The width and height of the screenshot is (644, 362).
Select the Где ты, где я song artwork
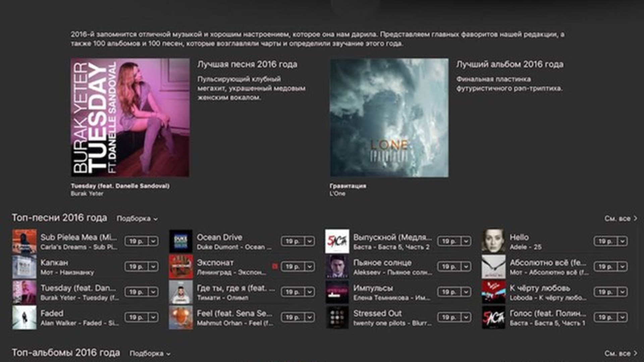181,292
